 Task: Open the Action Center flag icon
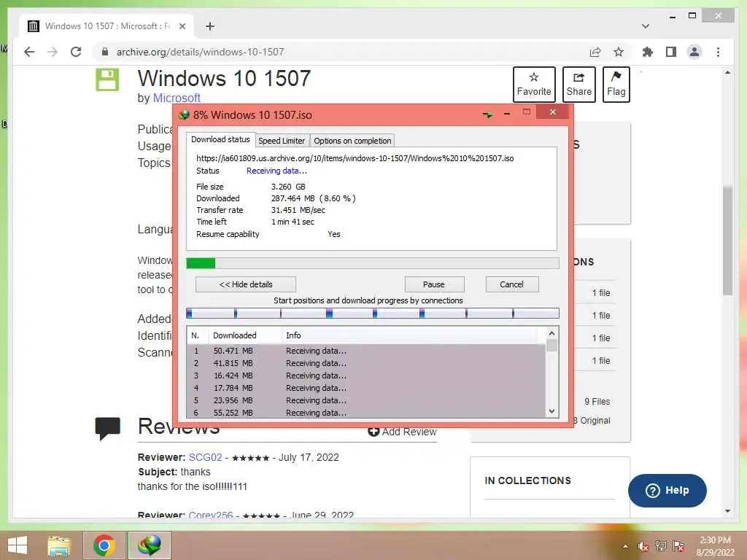click(678, 546)
